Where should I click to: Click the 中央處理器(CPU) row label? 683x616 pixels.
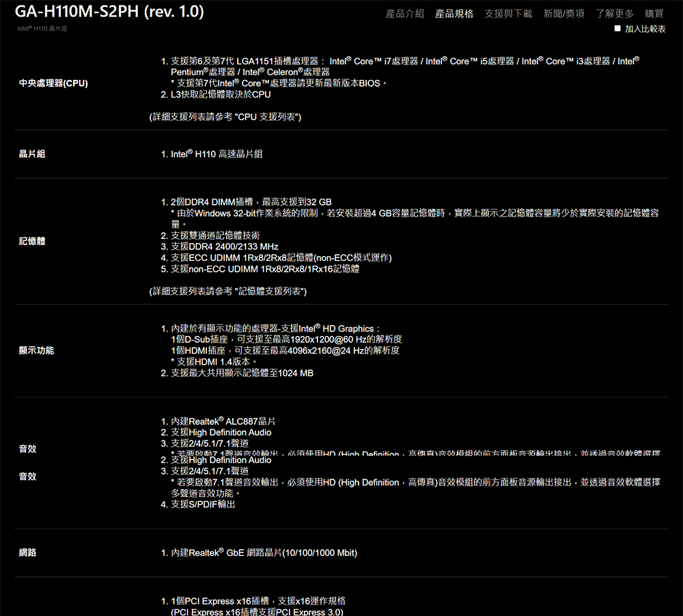(x=53, y=83)
